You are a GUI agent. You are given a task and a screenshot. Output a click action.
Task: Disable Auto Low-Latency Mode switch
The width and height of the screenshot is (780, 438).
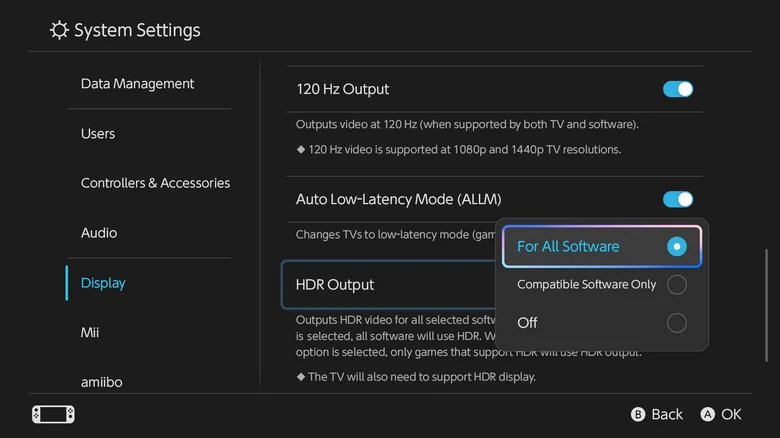(677, 199)
